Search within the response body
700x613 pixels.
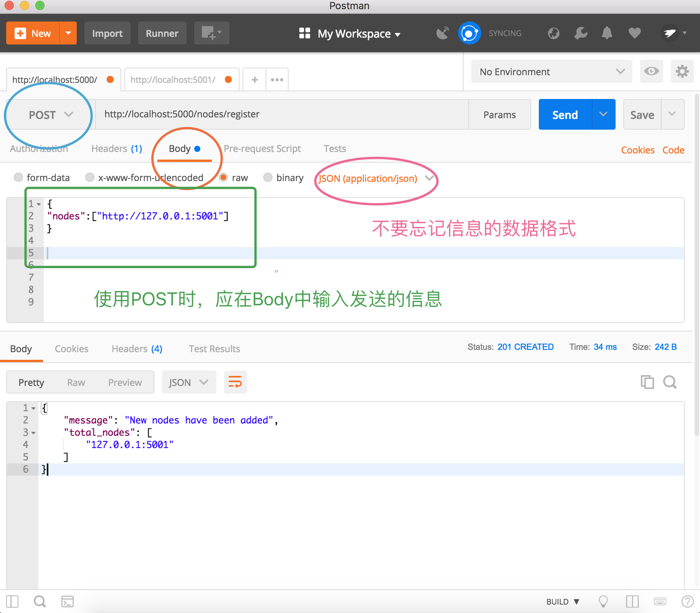click(x=670, y=382)
